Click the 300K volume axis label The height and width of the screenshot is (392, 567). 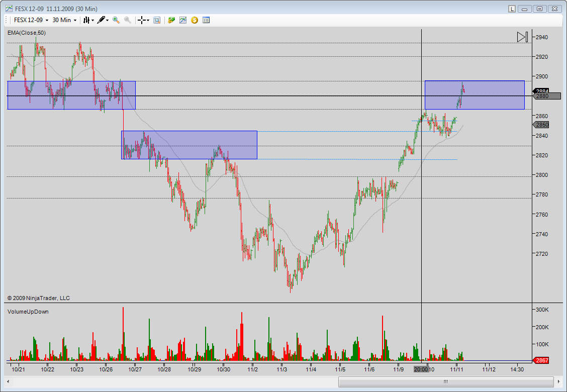point(542,310)
